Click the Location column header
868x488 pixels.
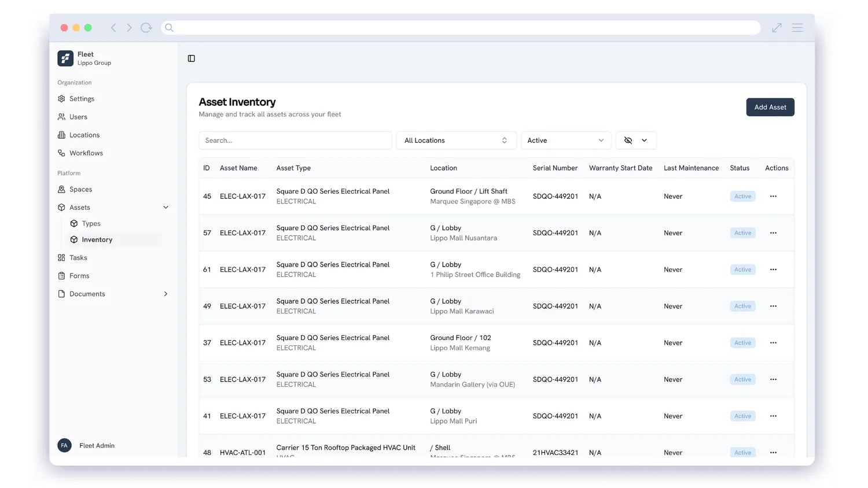[x=443, y=168]
